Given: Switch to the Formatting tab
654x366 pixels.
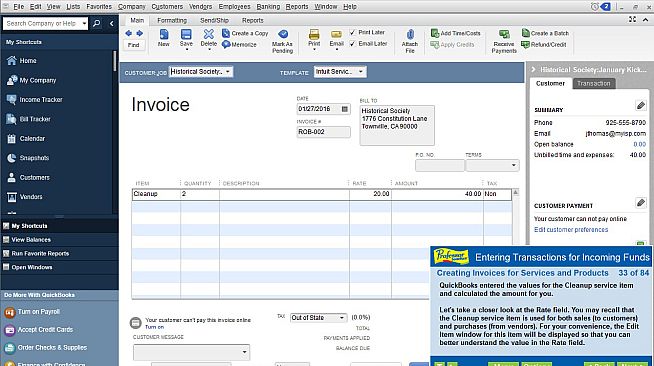Looking at the screenshot, I should tap(172, 20).
